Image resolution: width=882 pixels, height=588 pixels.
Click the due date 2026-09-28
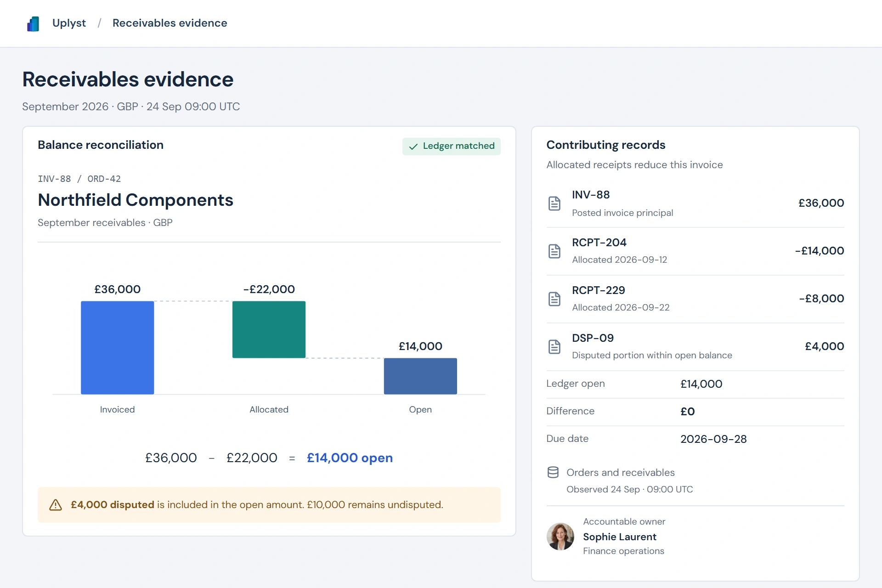(x=713, y=439)
